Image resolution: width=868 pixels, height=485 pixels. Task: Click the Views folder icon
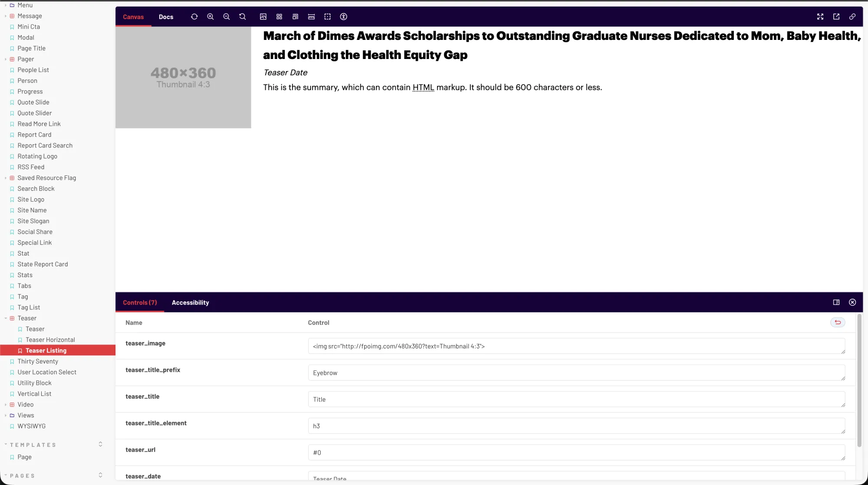(x=12, y=416)
